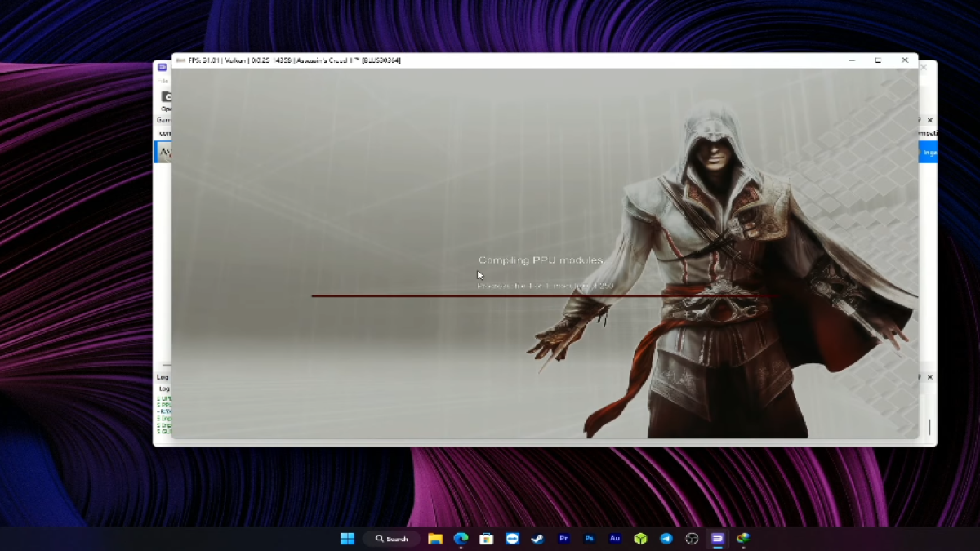Select the Log tab in RPCS3
Viewport: 980px width, 551px height.
(x=163, y=389)
